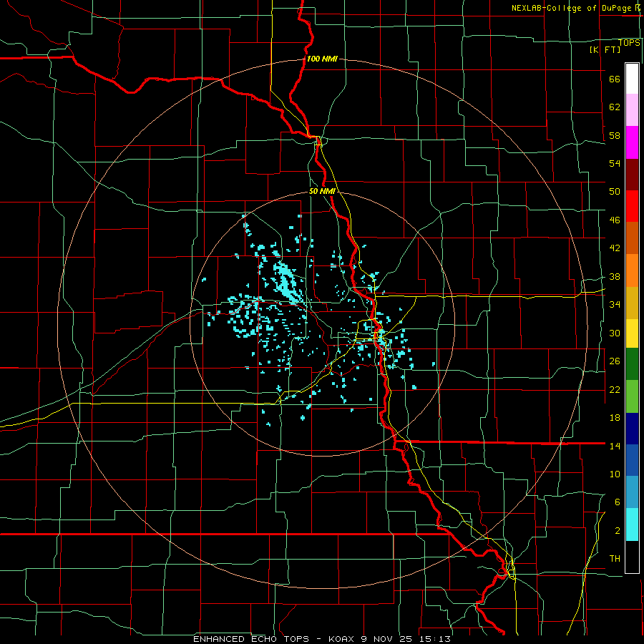Viewport: 644px width, 644px height.
Task: Click the legend value "30"
Action: point(615,333)
